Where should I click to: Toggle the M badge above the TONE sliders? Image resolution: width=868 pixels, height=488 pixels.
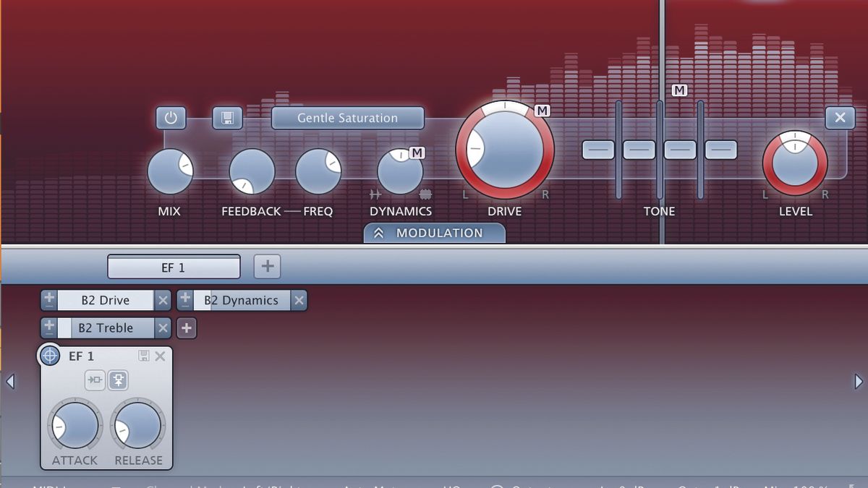[679, 90]
